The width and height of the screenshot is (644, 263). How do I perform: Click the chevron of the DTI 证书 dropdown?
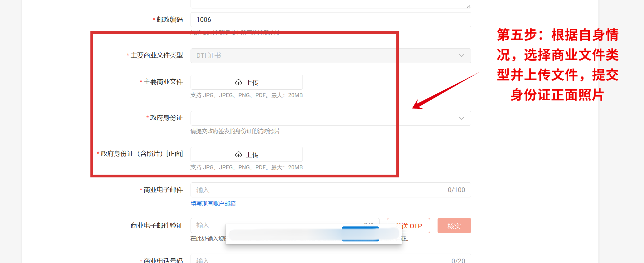pos(461,56)
